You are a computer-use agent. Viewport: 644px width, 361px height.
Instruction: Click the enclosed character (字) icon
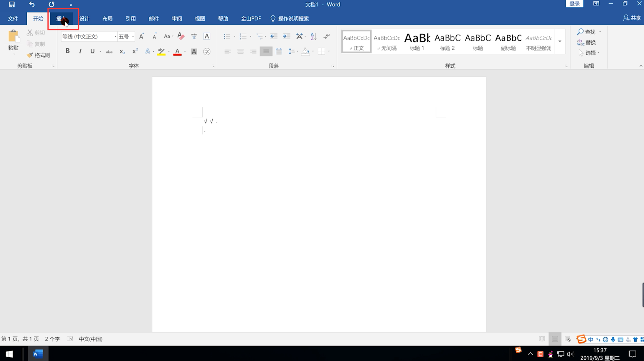(x=207, y=51)
